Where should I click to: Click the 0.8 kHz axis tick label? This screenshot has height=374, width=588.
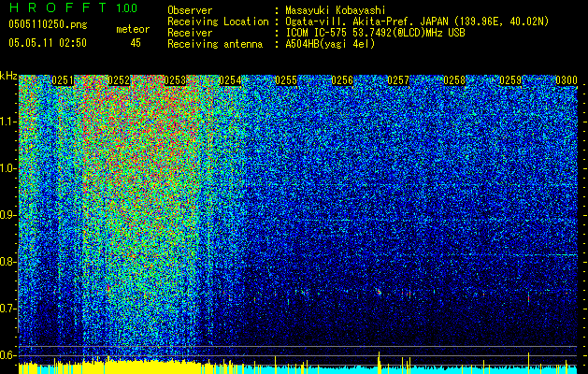[x=7, y=262]
